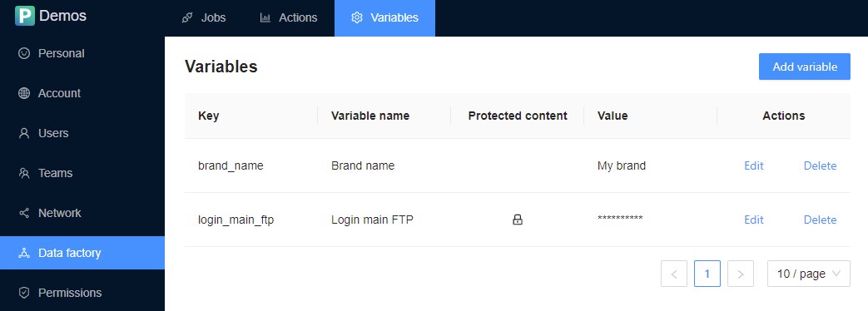Edit the brand_name variable
The width and height of the screenshot is (868, 311).
(753, 165)
